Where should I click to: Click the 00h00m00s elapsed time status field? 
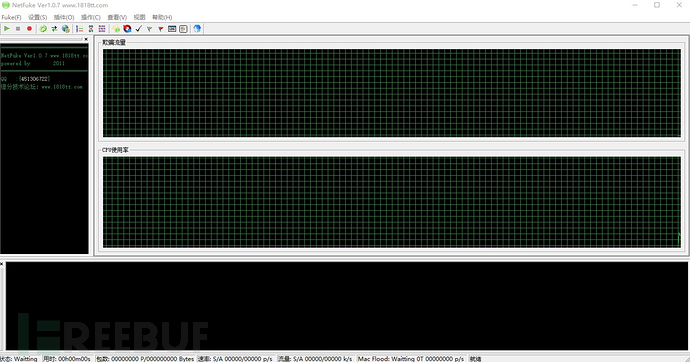pos(67,358)
